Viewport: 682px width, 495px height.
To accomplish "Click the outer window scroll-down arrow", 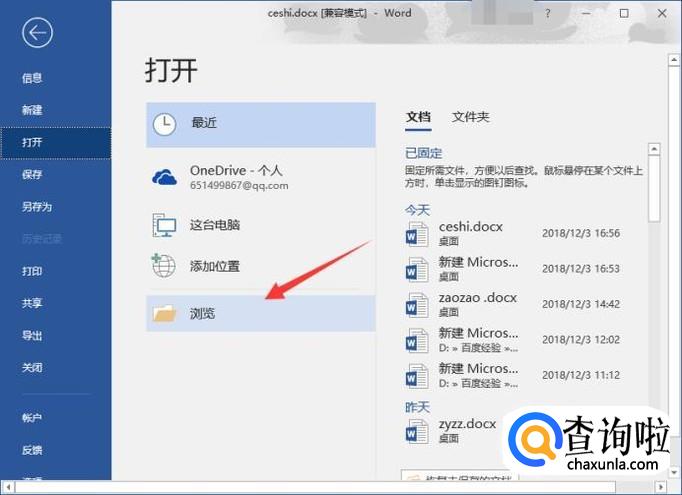I will click(x=674, y=472).
